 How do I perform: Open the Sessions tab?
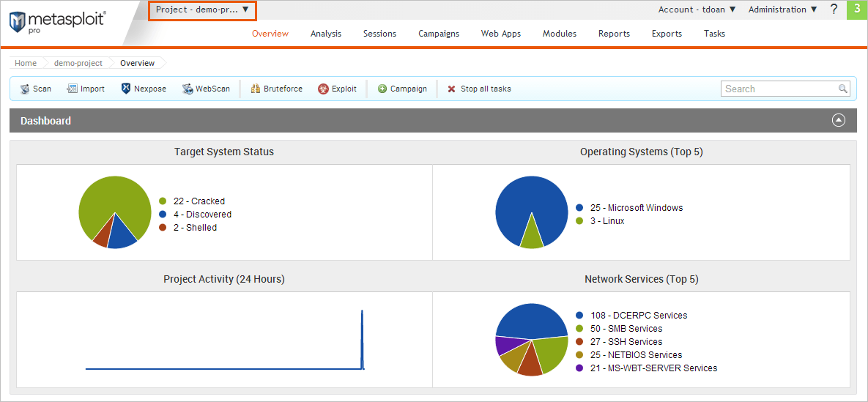pos(379,34)
